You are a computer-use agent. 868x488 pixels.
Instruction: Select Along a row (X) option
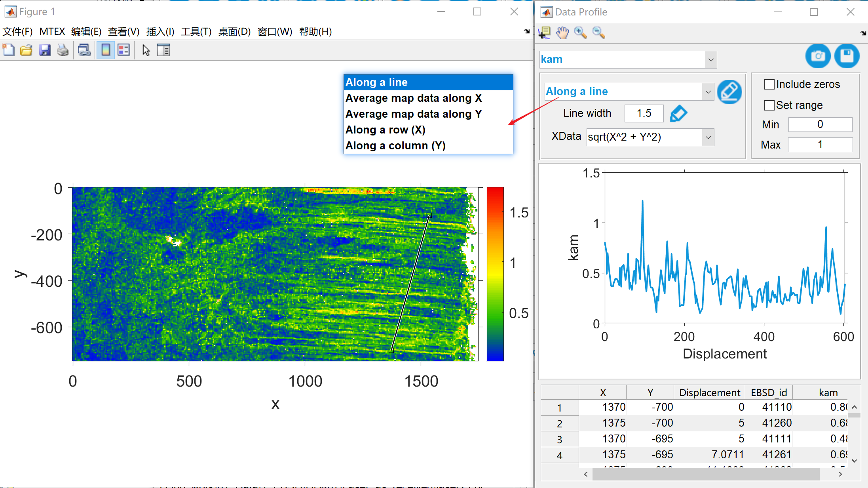(x=386, y=130)
